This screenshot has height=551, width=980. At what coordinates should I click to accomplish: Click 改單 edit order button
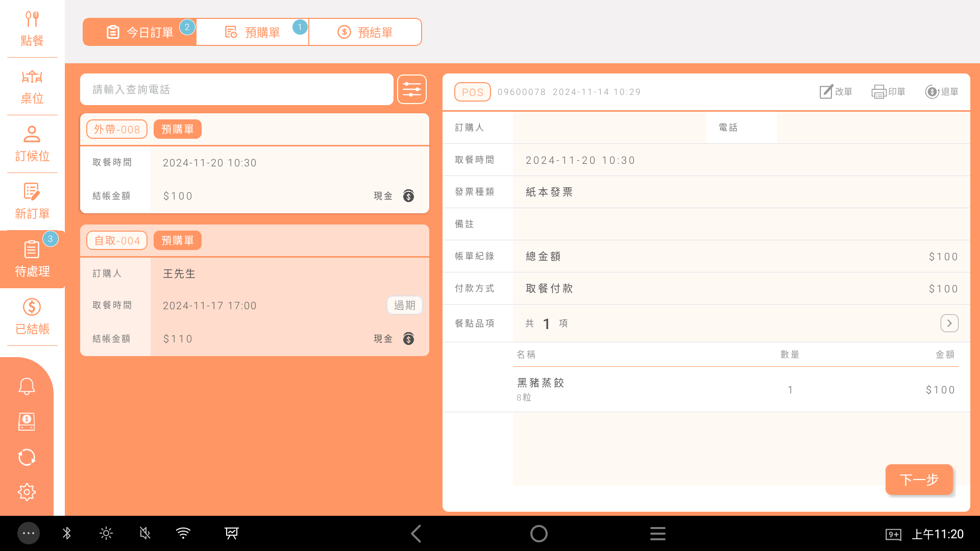836,92
